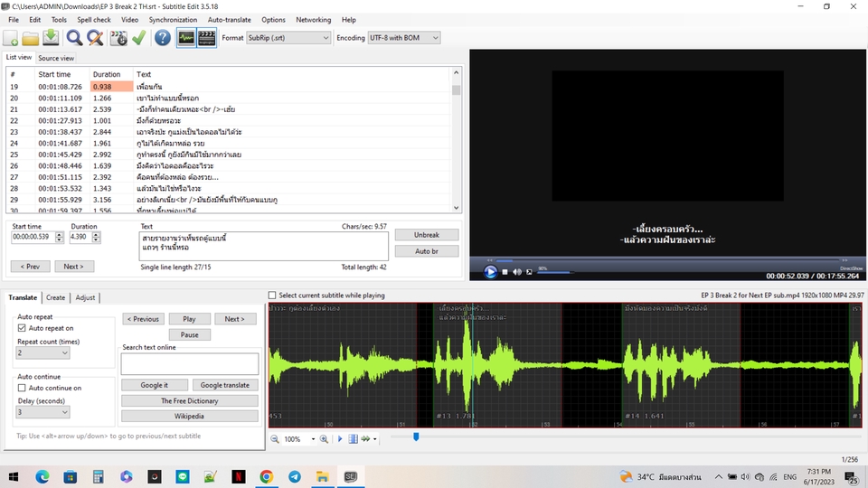Go to previous line with < Prev
The image size is (868, 488).
pyautogui.click(x=30, y=266)
